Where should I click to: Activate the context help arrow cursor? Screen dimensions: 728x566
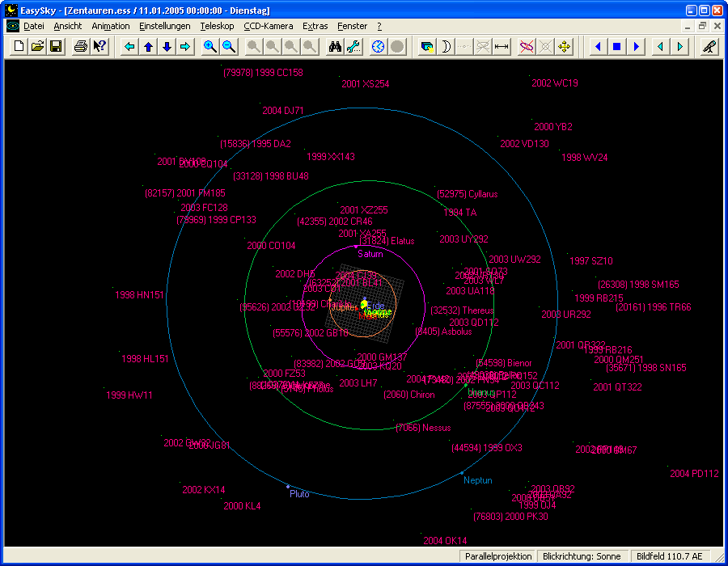point(99,47)
